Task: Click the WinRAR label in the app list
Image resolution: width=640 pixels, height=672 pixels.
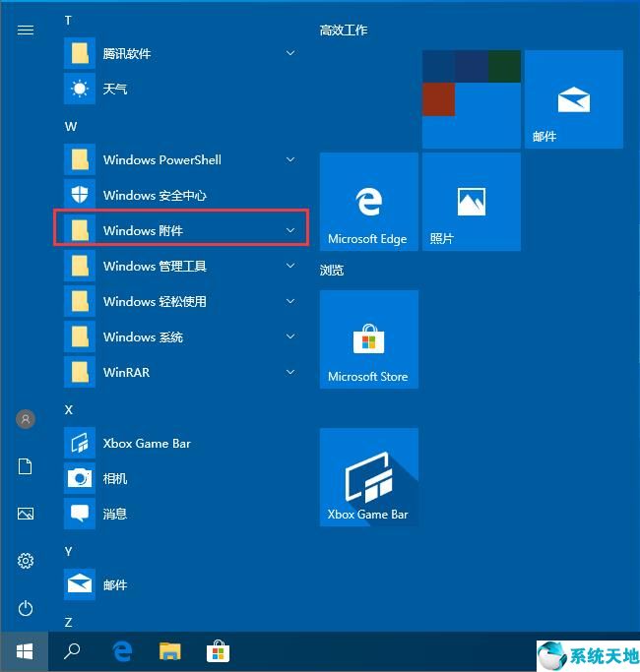Action: click(127, 372)
